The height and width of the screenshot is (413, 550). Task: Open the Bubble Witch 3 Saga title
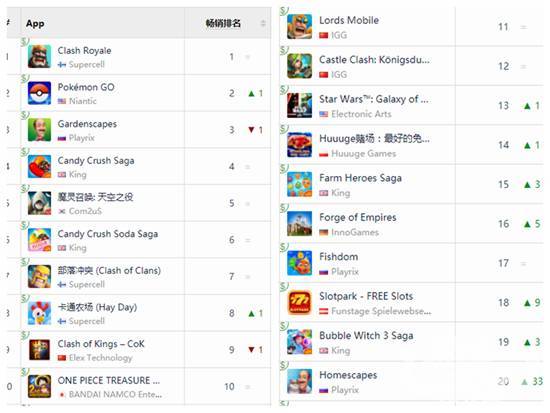tap(366, 336)
